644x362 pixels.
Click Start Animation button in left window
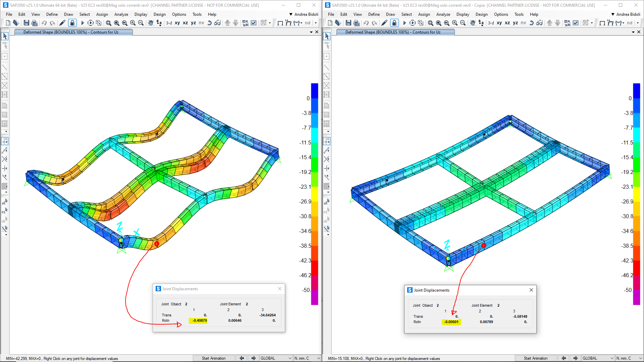(214, 358)
